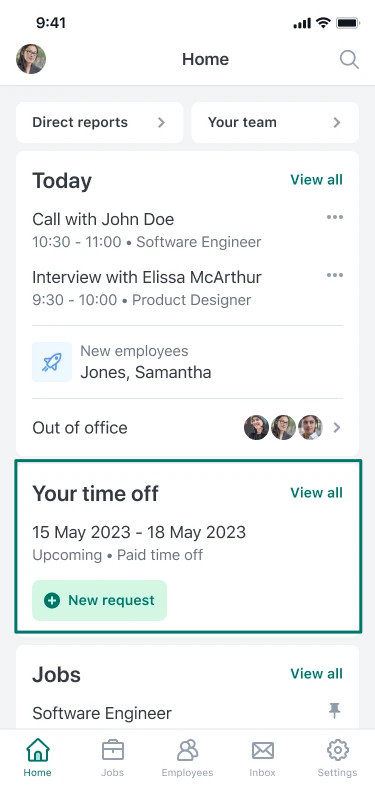Select the Home tab icon

pos(38,750)
